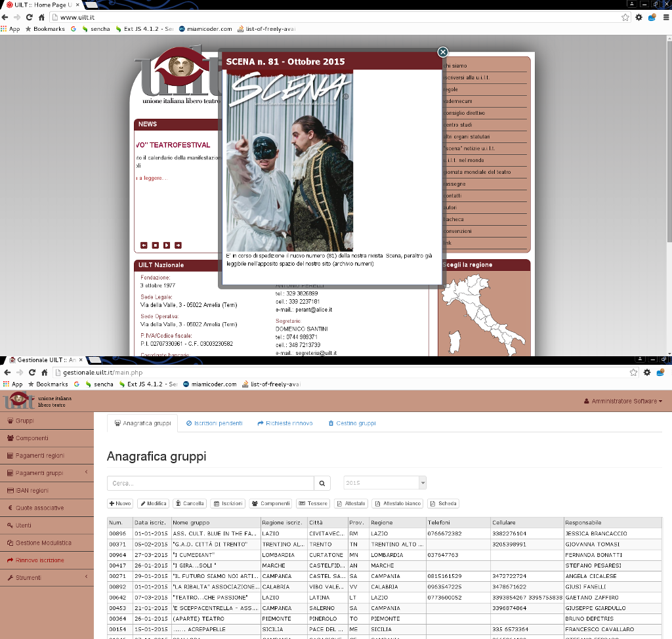Click the Modifica button
672x639 pixels.
(154, 504)
